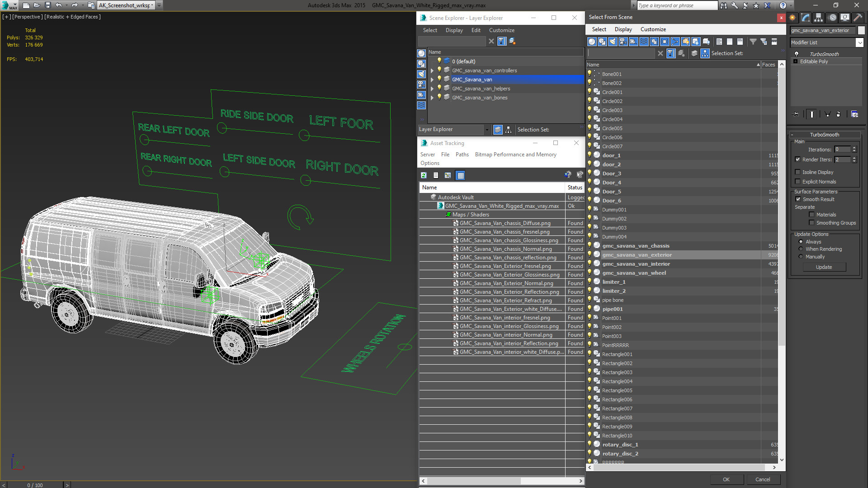The width and height of the screenshot is (868, 488).
Task: Toggle the Smooth Result checkbox
Action: [798, 199]
